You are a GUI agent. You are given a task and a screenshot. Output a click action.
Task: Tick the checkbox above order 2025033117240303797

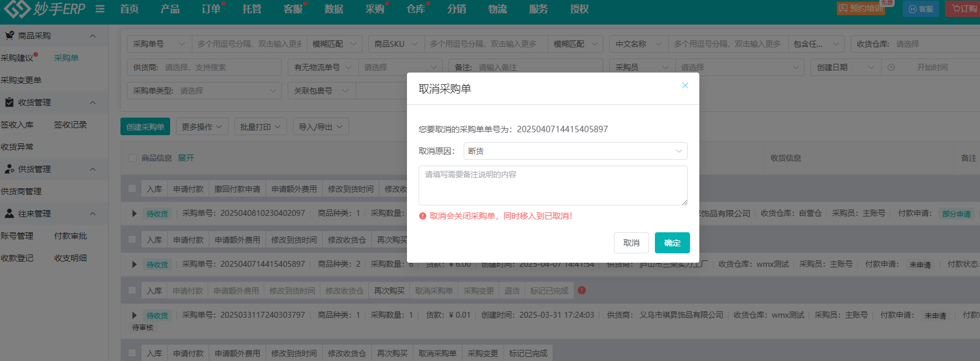point(132,291)
